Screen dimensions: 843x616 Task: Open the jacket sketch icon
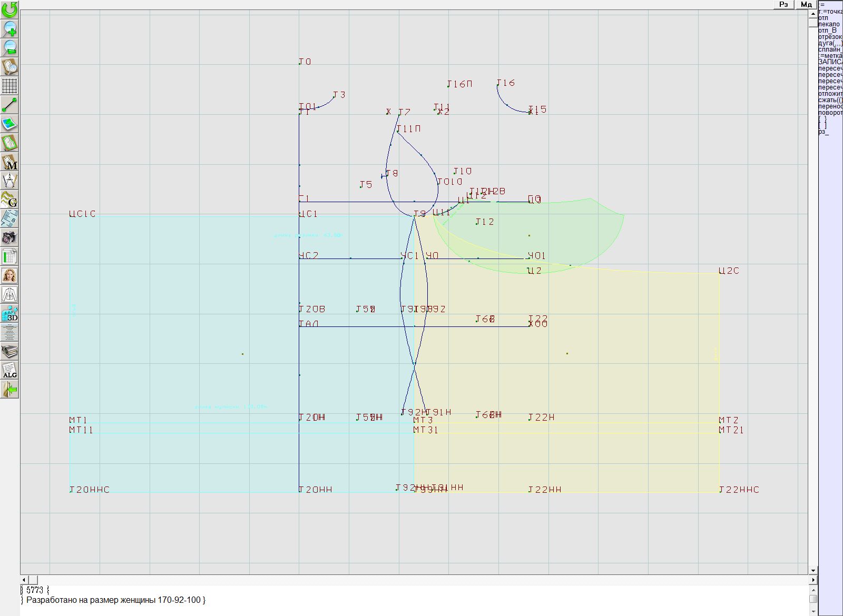click(x=9, y=294)
